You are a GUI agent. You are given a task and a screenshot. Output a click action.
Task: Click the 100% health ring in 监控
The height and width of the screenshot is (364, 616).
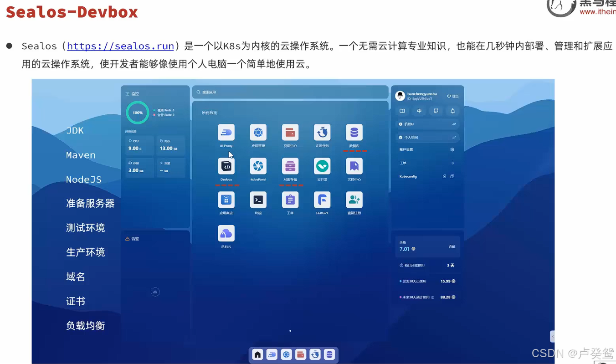point(138,113)
